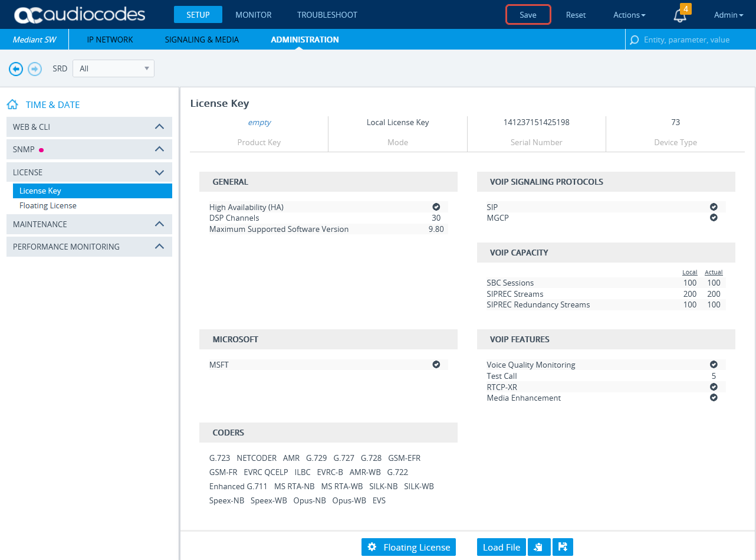The height and width of the screenshot is (560, 756).
Task: Click the search magnifier icon
Action: click(x=635, y=40)
